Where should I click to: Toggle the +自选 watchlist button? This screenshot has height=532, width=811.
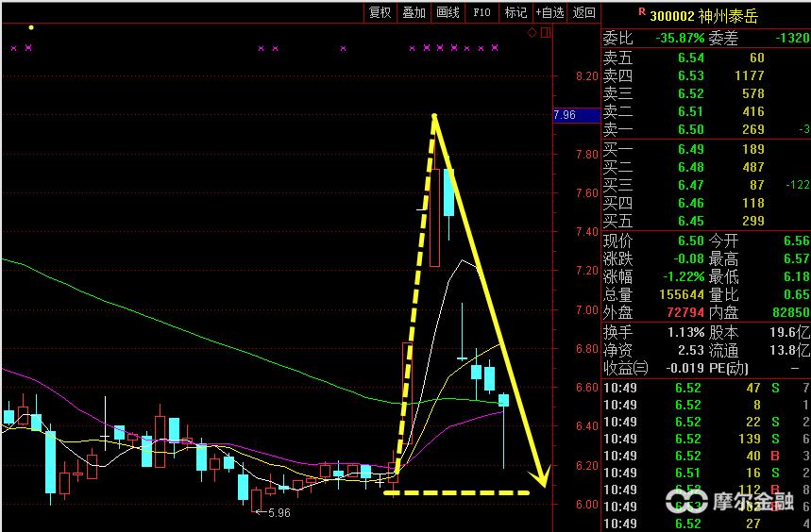pos(549,12)
